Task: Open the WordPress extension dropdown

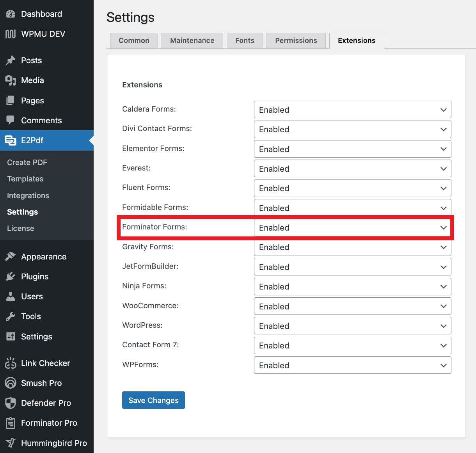Action: [352, 326]
